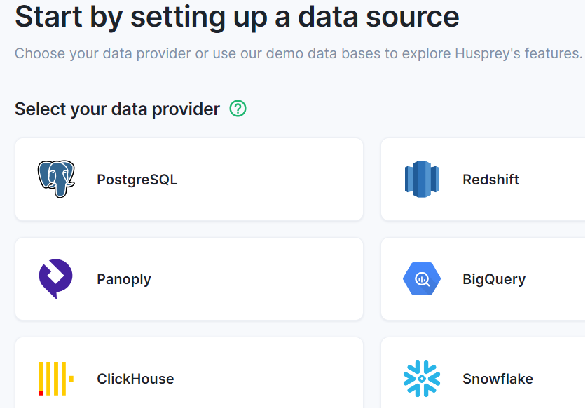Click the BigQuery hexagon logo
This screenshot has height=408, width=585.
tap(422, 279)
